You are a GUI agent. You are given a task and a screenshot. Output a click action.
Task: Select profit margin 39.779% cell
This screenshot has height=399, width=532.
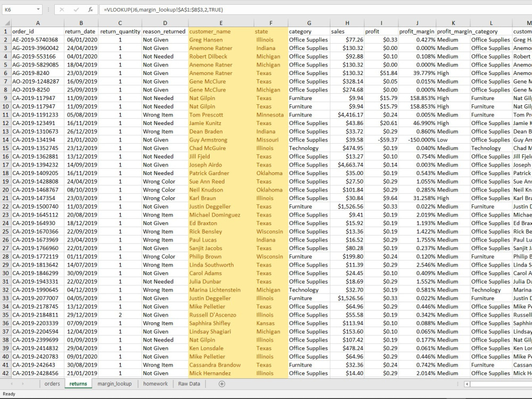(417, 73)
